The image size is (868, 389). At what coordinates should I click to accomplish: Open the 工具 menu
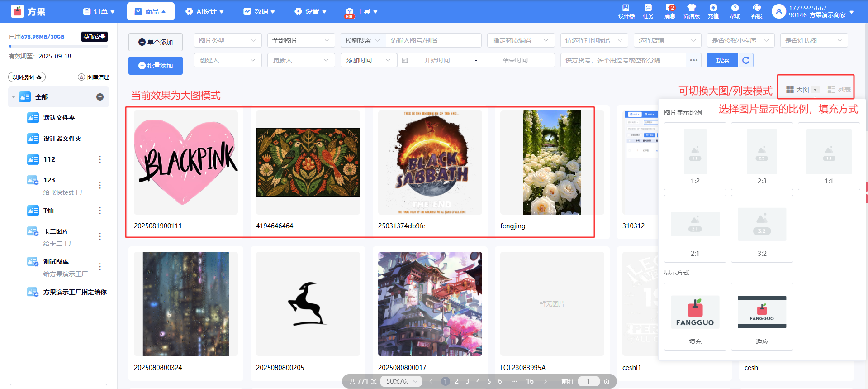tap(361, 11)
